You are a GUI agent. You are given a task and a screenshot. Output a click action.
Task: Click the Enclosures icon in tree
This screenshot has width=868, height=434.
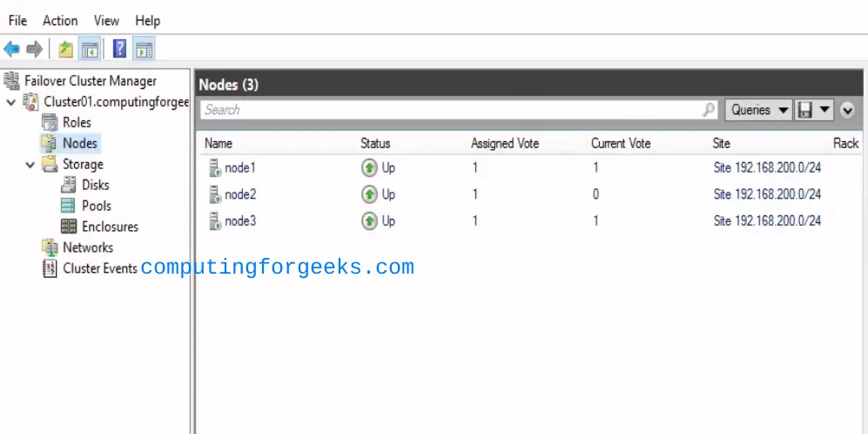tap(69, 226)
